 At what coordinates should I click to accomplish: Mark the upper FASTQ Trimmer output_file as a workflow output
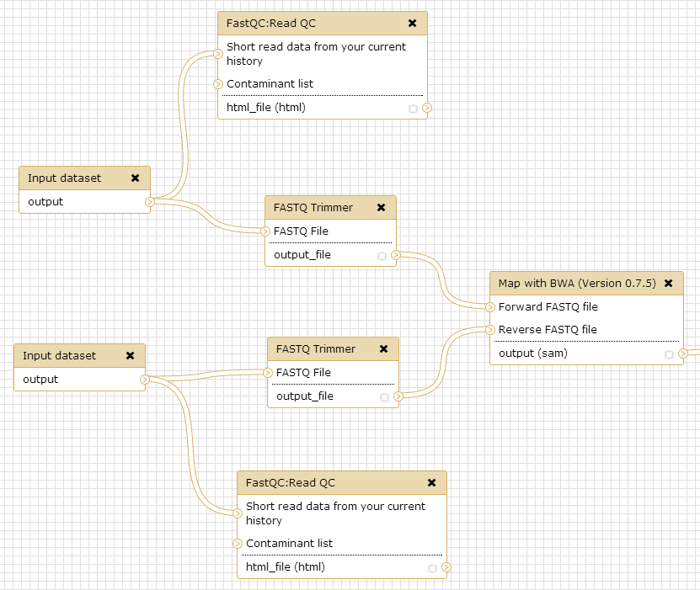(x=382, y=256)
